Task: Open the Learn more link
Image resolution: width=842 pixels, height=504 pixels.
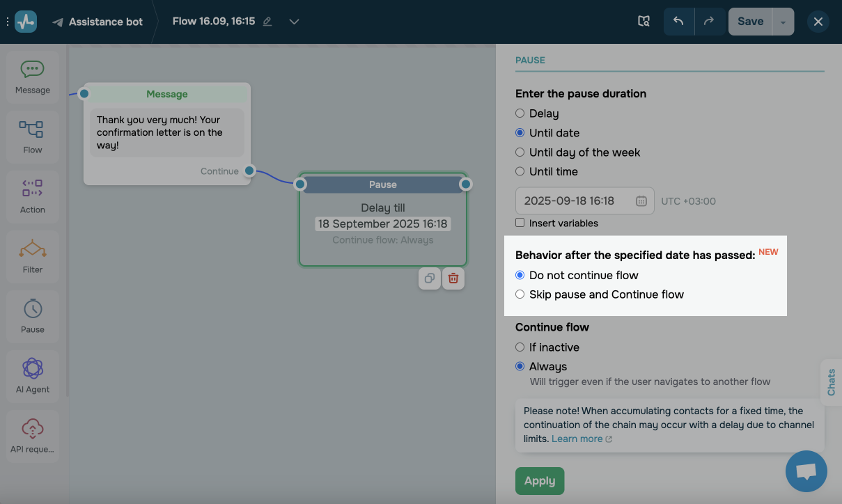Action: [577, 439]
